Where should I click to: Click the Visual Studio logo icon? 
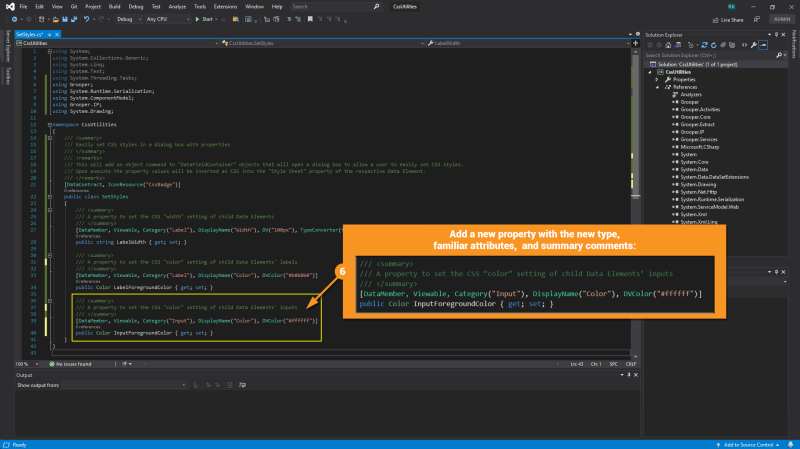(x=8, y=6)
